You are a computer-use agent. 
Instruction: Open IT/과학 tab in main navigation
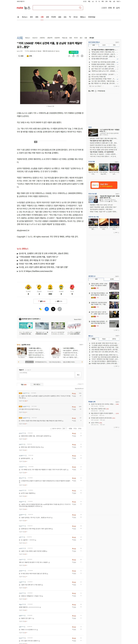pos(54,17)
